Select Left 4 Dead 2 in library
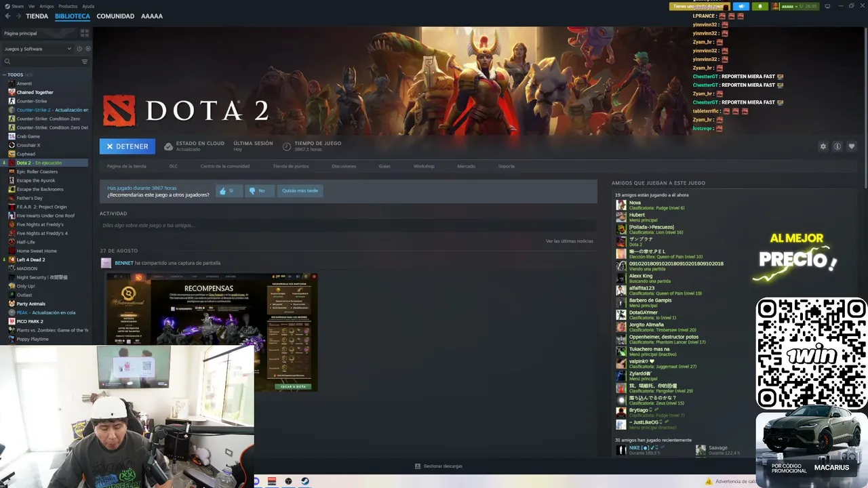This screenshot has height=488, width=868. pos(31,260)
